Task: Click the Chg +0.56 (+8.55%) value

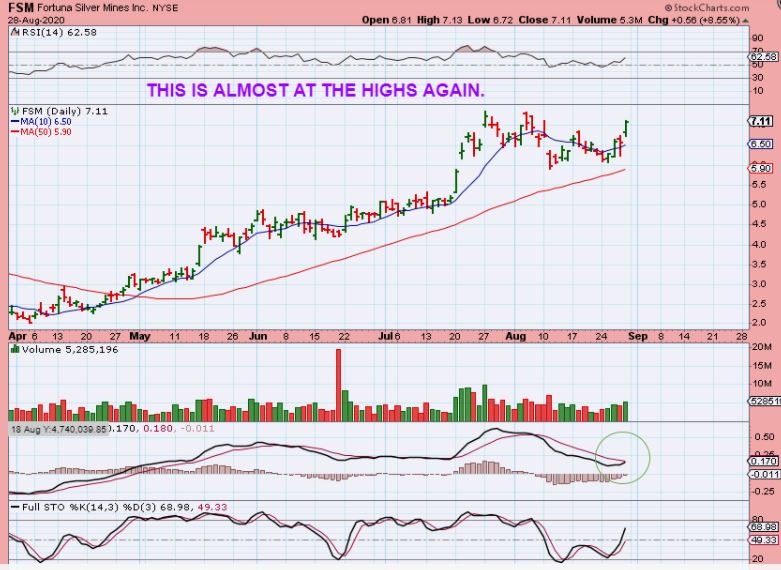Action: (x=694, y=20)
